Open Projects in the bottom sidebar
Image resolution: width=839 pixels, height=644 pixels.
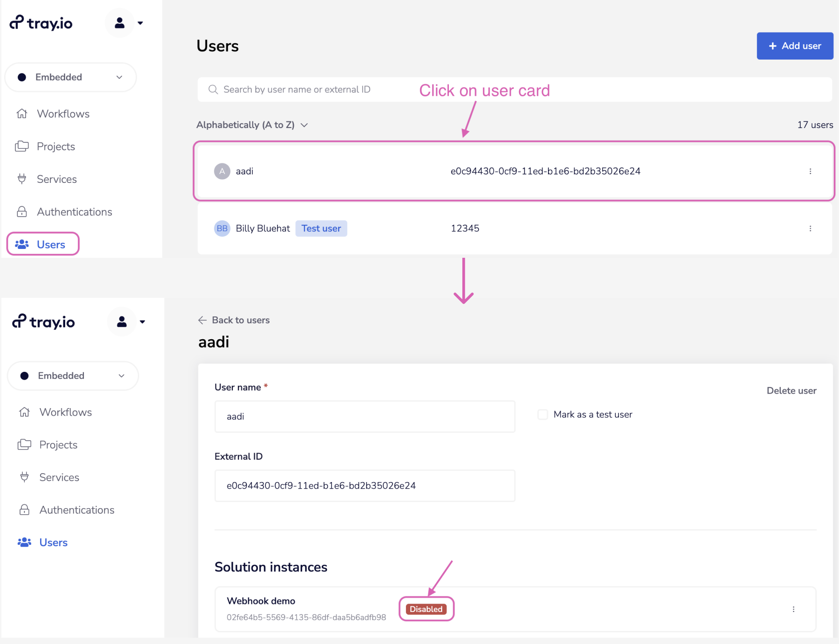pos(58,445)
